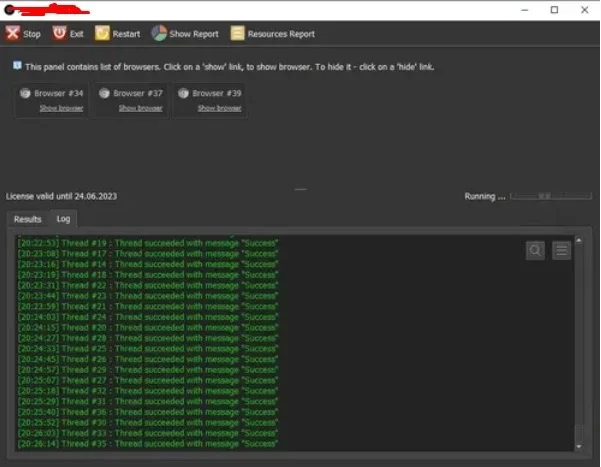This screenshot has height=467, width=601.
Task: Select log line for Thread #35
Action: [x=148, y=444]
